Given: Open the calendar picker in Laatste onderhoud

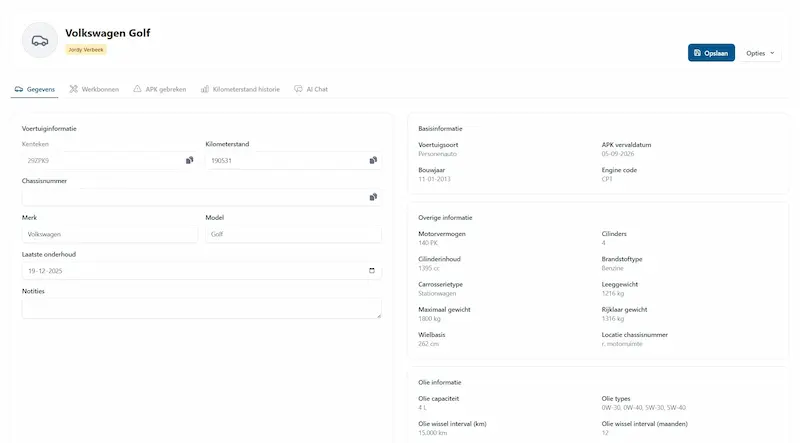Looking at the screenshot, I should (x=372, y=270).
